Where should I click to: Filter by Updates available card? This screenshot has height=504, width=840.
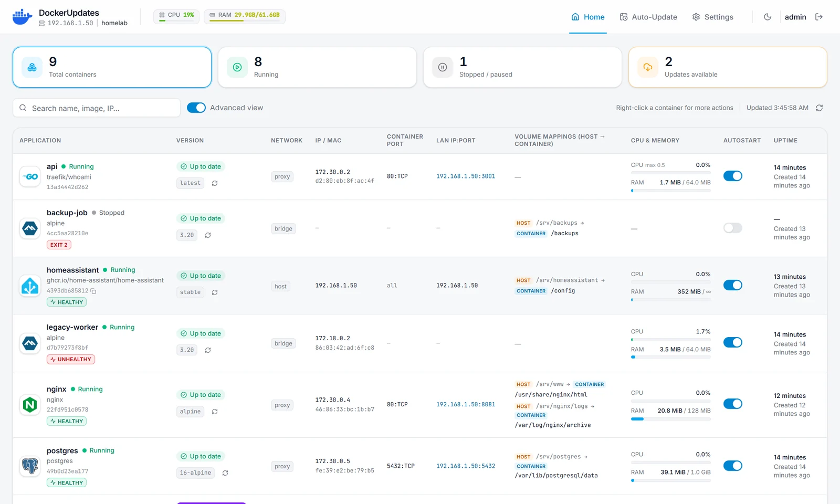click(728, 67)
